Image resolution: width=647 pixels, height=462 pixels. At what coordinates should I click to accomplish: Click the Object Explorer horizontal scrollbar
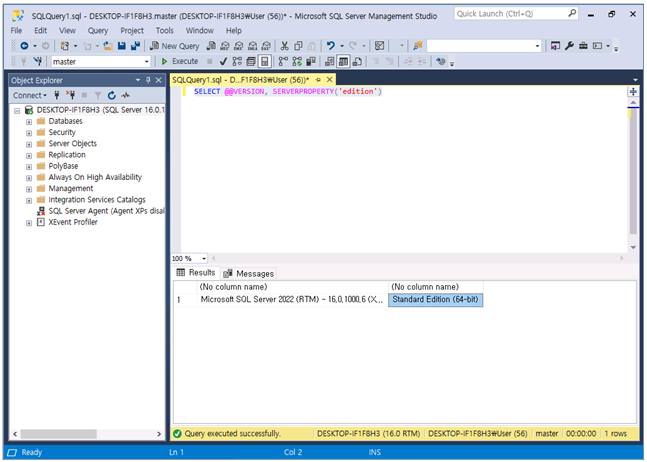pos(59,434)
